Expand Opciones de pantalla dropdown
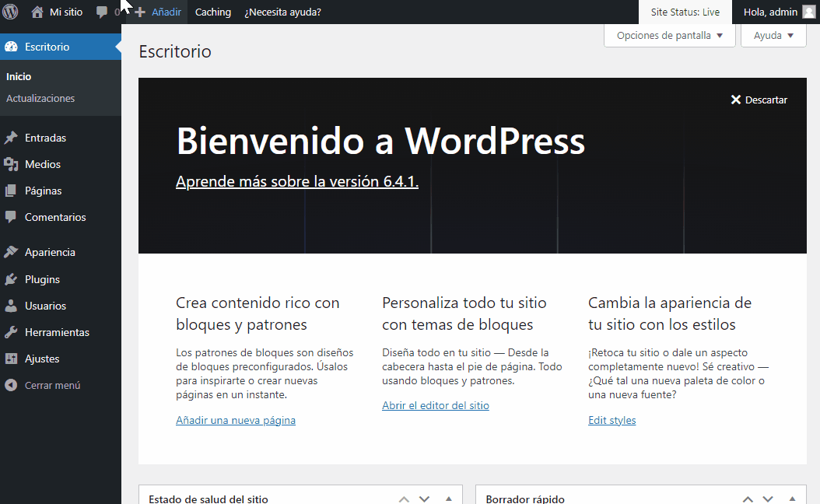 point(669,36)
